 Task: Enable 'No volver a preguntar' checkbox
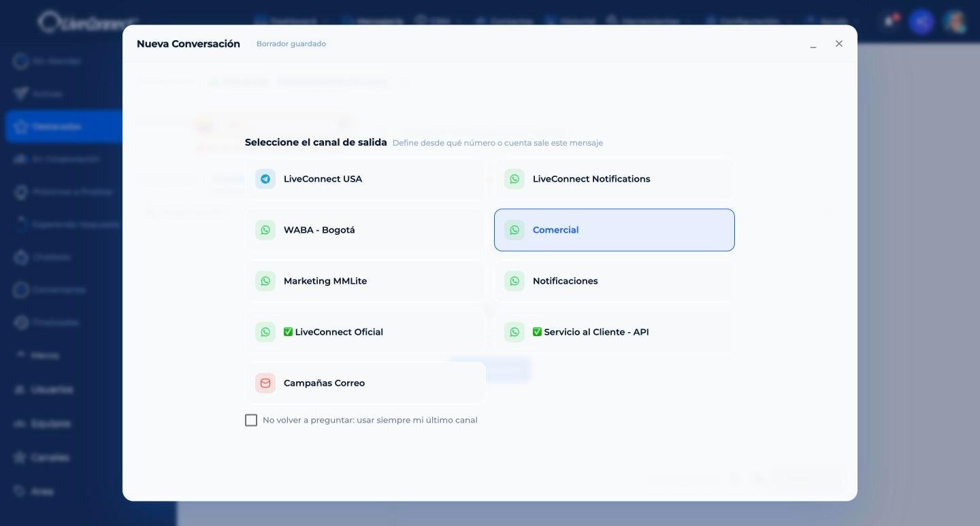click(251, 421)
